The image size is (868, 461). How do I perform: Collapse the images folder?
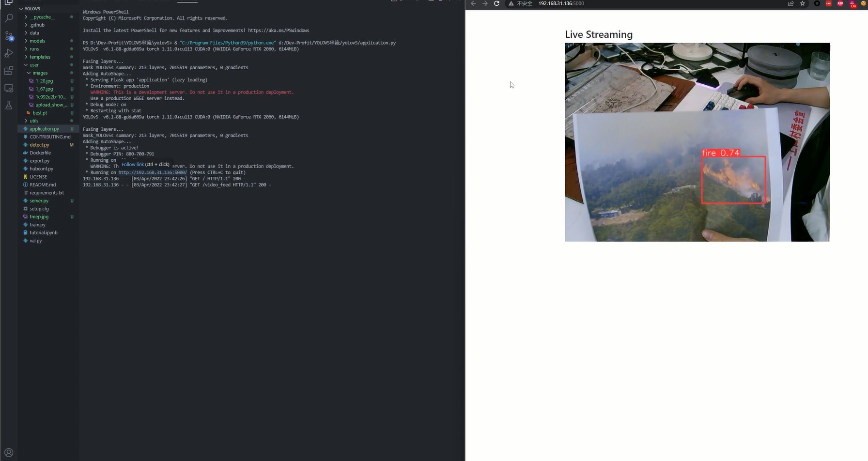coord(48,73)
